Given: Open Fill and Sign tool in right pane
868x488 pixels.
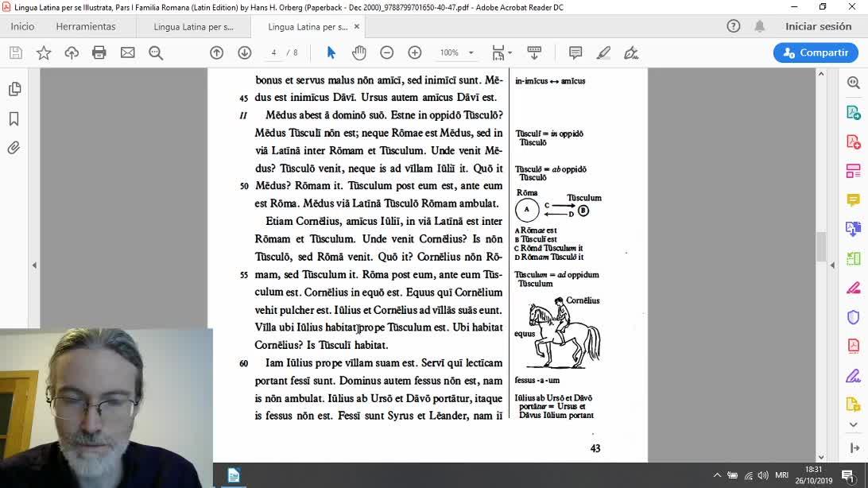Looking at the screenshot, I should (853, 376).
